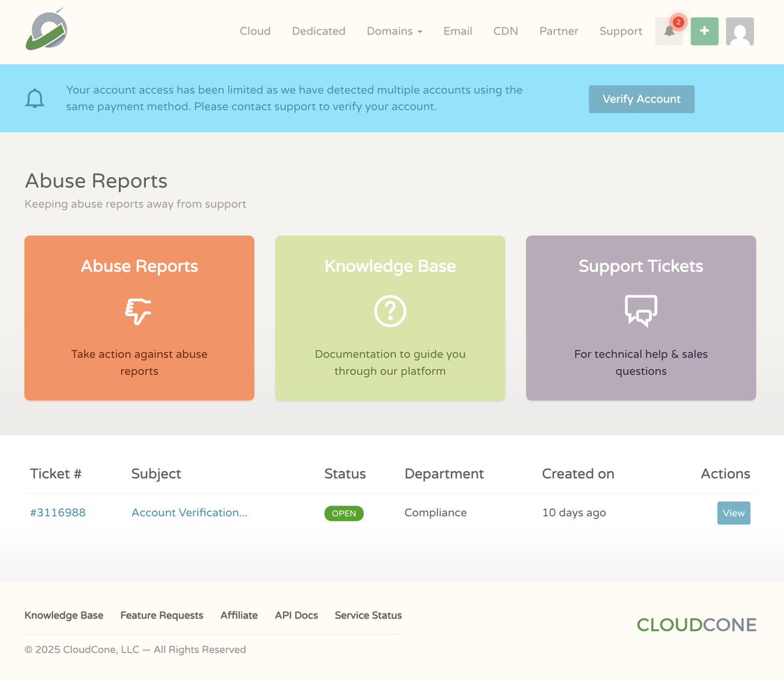Click the chat bubbles icon on Support Tickets card

(x=641, y=311)
